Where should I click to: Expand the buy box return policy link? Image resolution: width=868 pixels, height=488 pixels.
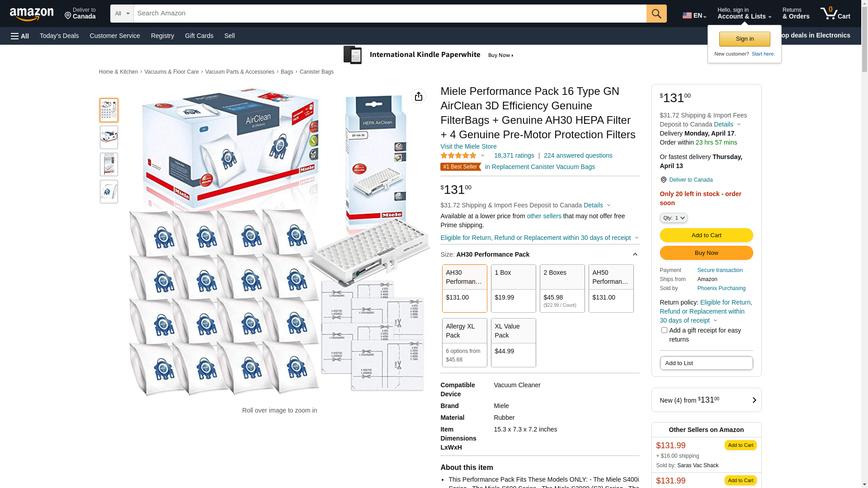706,311
